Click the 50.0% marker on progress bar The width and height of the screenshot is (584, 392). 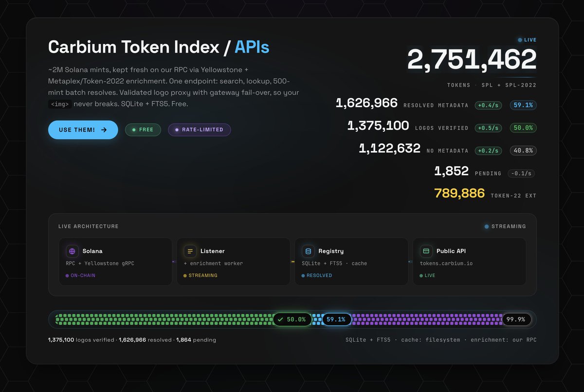[x=292, y=320]
